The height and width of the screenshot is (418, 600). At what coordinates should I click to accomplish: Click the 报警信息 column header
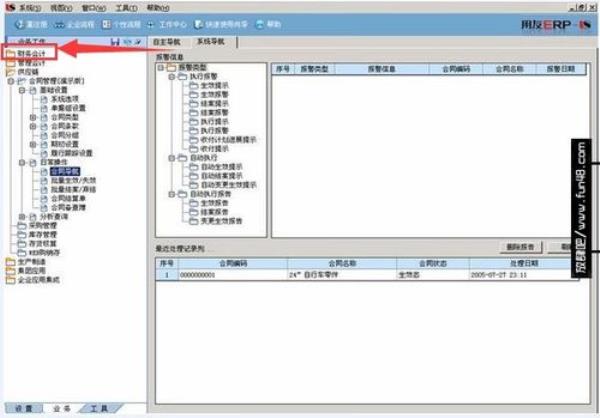(382, 69)
